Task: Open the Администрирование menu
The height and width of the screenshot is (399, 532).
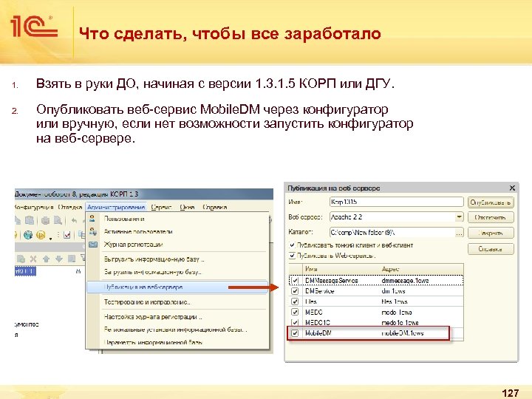Action: tap(116, 207)
